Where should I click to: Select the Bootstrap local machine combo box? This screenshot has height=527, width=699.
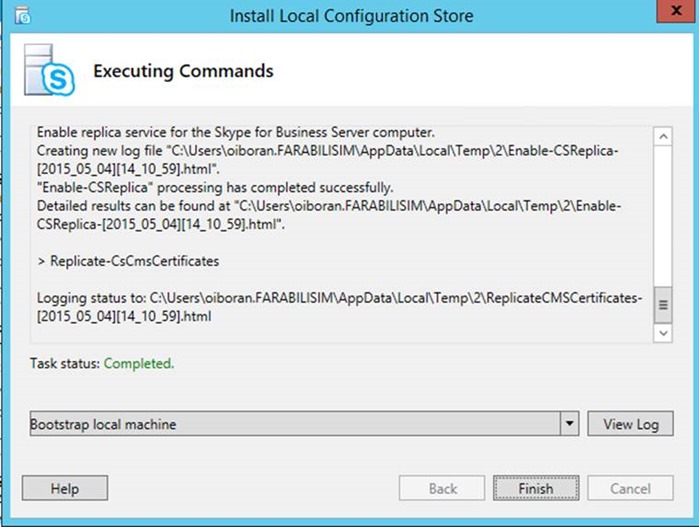304,424
